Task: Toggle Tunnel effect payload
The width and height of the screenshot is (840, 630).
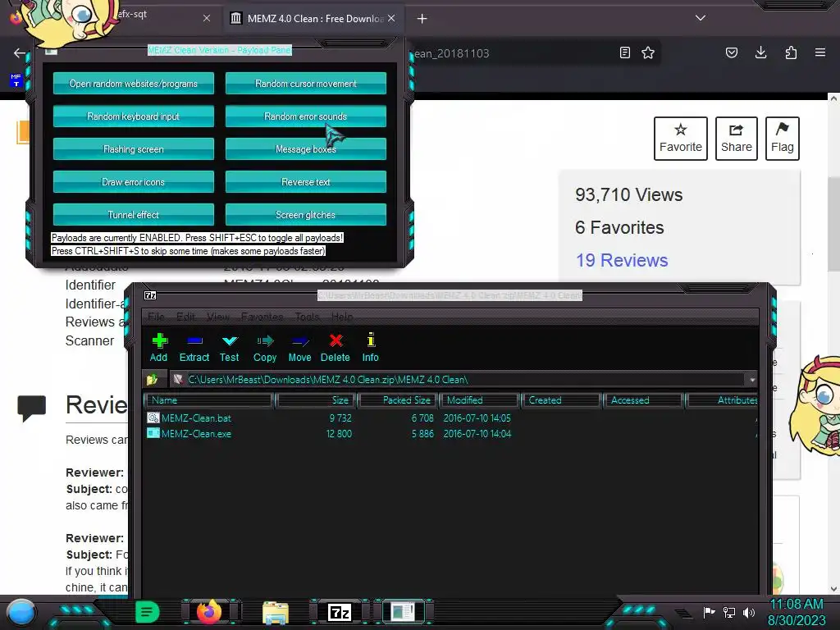Action: click(134, 214)
